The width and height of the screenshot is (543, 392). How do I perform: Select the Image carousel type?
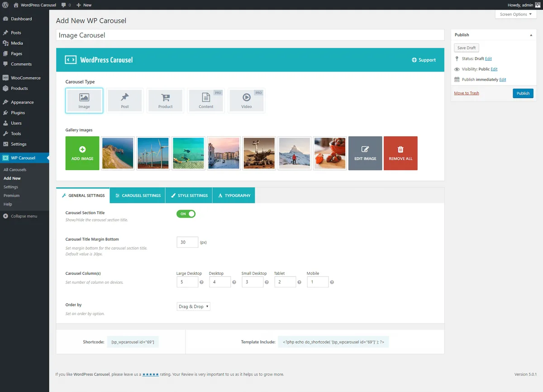tap(84, 100)
